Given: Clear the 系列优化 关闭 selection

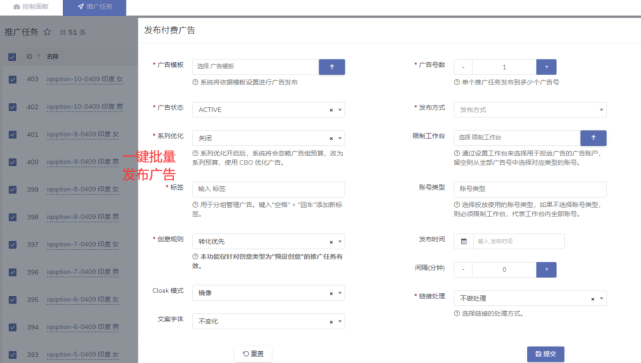Looking at the screenshot, I should click(x=331, y=139).
